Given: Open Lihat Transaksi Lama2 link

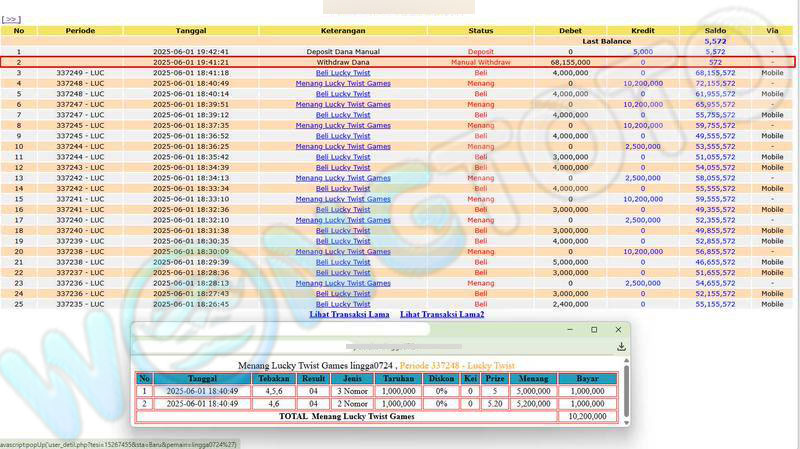Looking at the screenshot, I should (442, 314).
